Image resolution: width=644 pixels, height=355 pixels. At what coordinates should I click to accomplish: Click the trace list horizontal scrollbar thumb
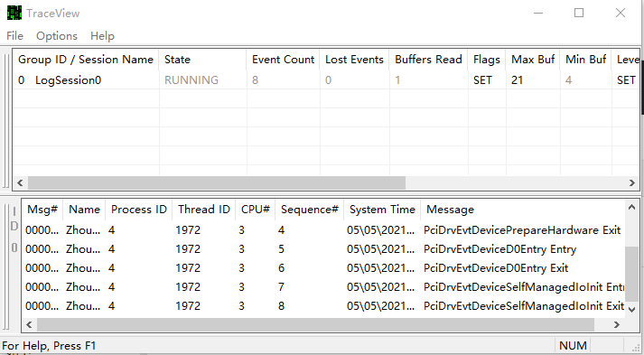(315, 324)
